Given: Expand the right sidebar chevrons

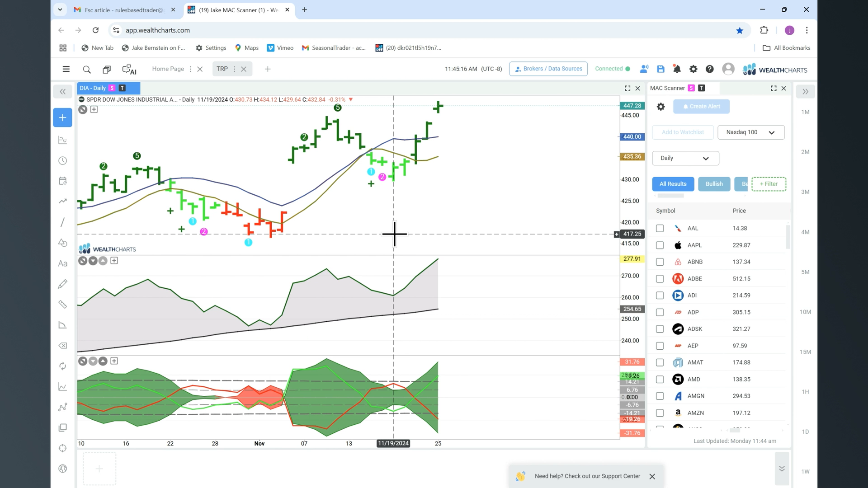Looking at the screenshot, I should [x=805, y=92].
